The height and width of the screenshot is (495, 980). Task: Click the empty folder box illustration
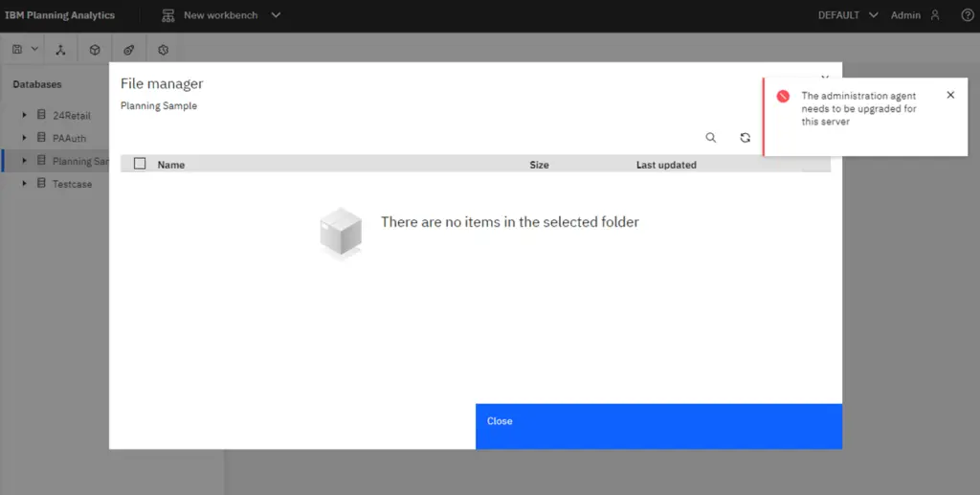pos(341,233)
